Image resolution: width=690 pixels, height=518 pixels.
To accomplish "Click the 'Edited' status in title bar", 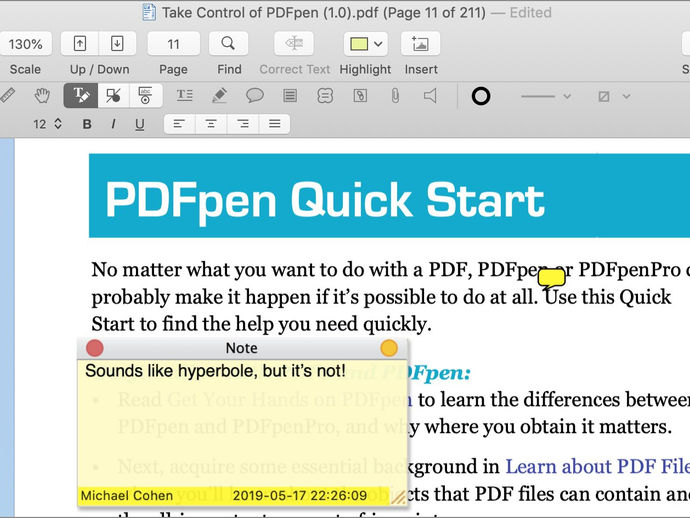I will tap(530, 12).
